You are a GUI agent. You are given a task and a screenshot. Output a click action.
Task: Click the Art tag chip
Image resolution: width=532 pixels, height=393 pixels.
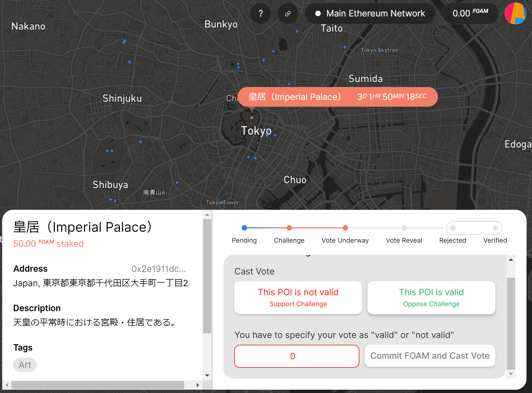25,365
